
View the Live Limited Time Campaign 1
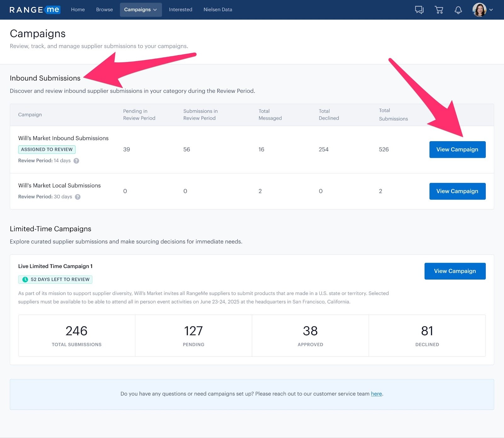point(455,271)
